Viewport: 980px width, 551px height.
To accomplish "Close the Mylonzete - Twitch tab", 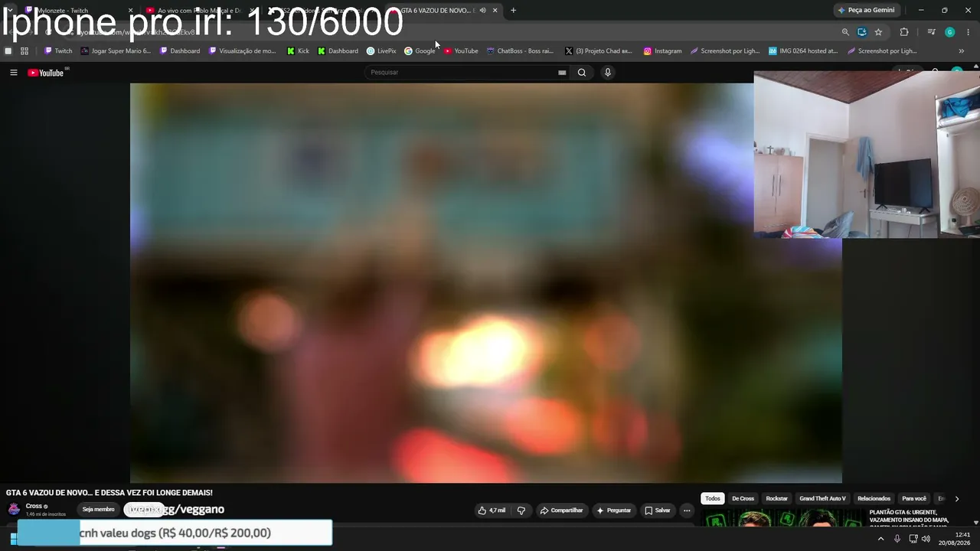I will point(130,11).
